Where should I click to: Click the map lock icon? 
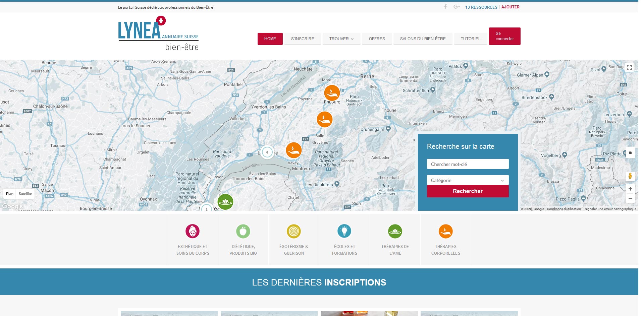point(630,153)
